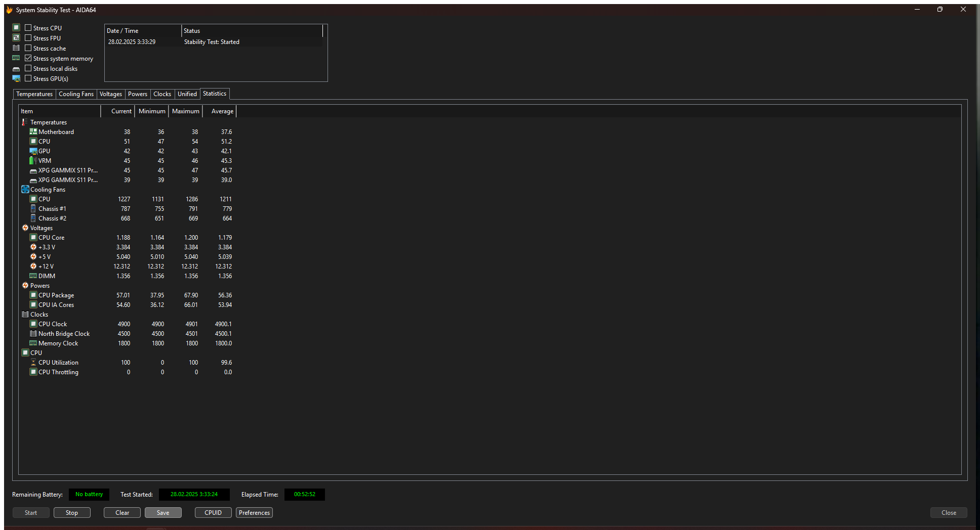Click the +3.3 V voltage icon
This screenshot has width=980, height=530.
click(x=33, y=247)
